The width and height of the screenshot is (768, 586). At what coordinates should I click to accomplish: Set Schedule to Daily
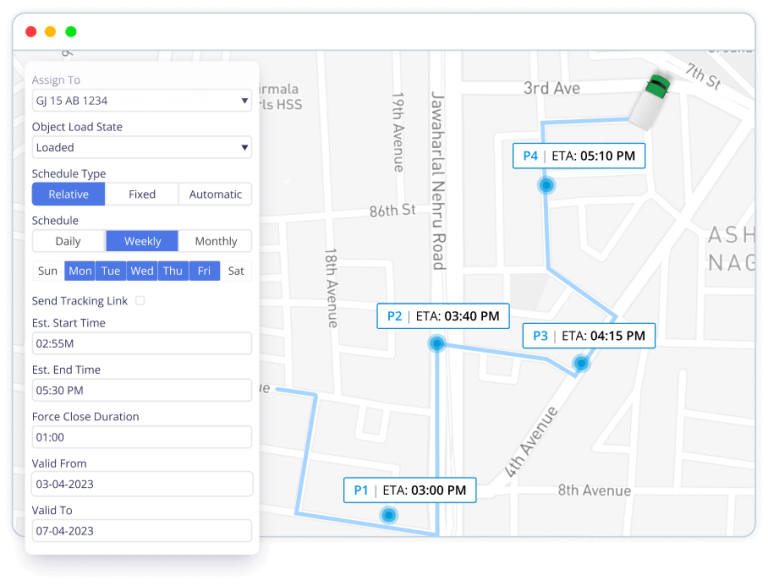pyautogui.click(x=68, y=241)
